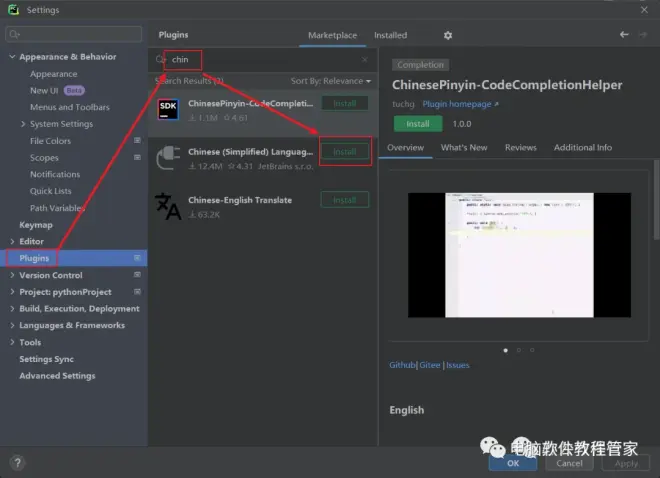Click the plugins settings gear icon
The height and width of the screenshot is (478, 660).
tap(448, 35)
